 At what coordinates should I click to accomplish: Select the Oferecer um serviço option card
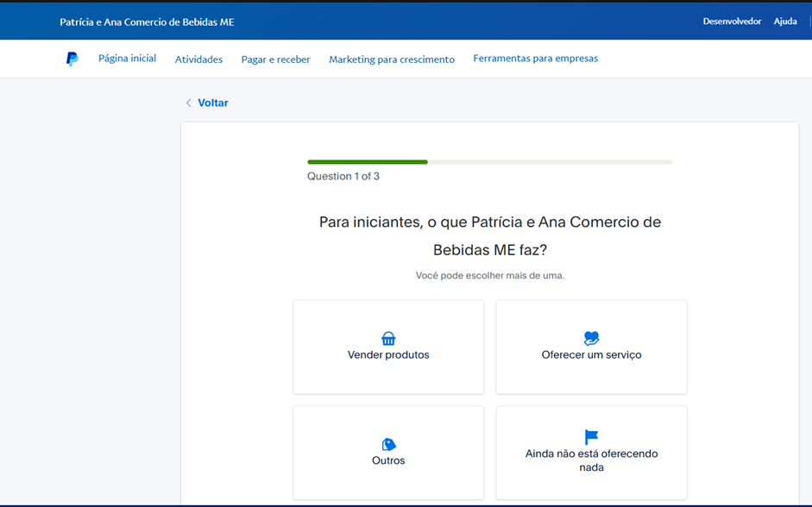[591, 347]
